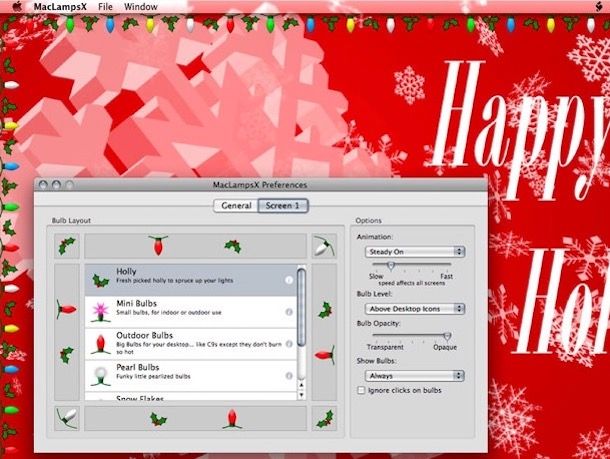Click the red bulb in the left layout strip
This screenshot has width=610, height=459.
coord(66,310)
